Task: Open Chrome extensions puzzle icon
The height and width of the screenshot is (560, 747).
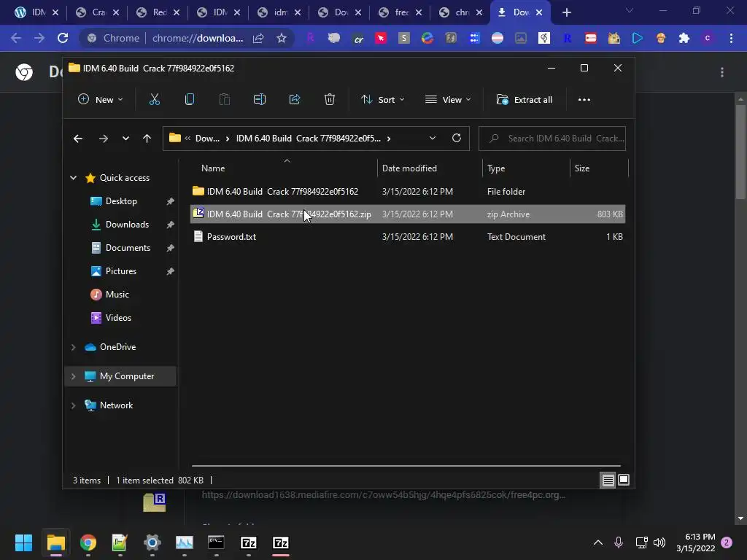Action: (x=684, y=38)
